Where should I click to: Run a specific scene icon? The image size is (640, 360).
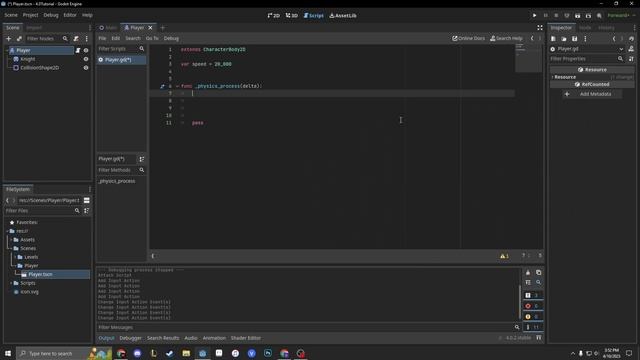pyautogui.click(x=588, y=16)
